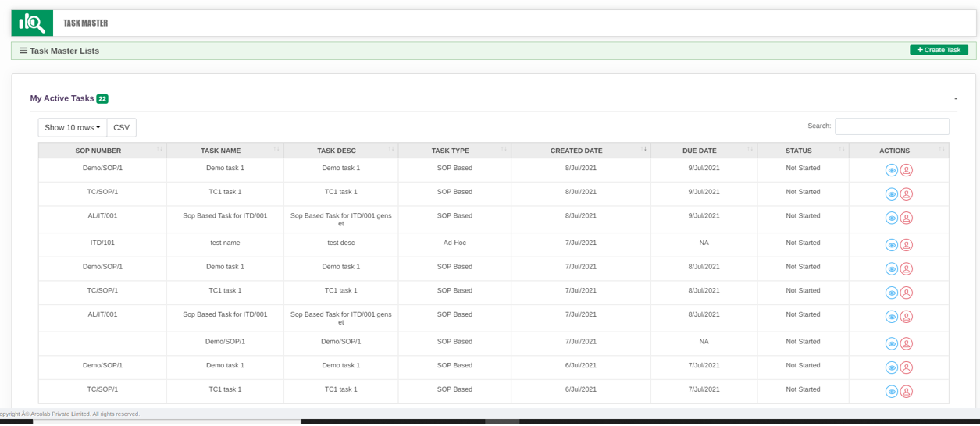Viewport: 980px width, 426px height.
Task: Click the user icon in the ITD/101 row
Action: point(906,245)
